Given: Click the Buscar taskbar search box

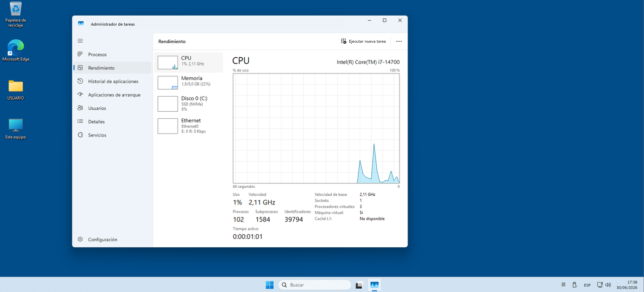Looking at the screenshot, I should tap(314, 285).
